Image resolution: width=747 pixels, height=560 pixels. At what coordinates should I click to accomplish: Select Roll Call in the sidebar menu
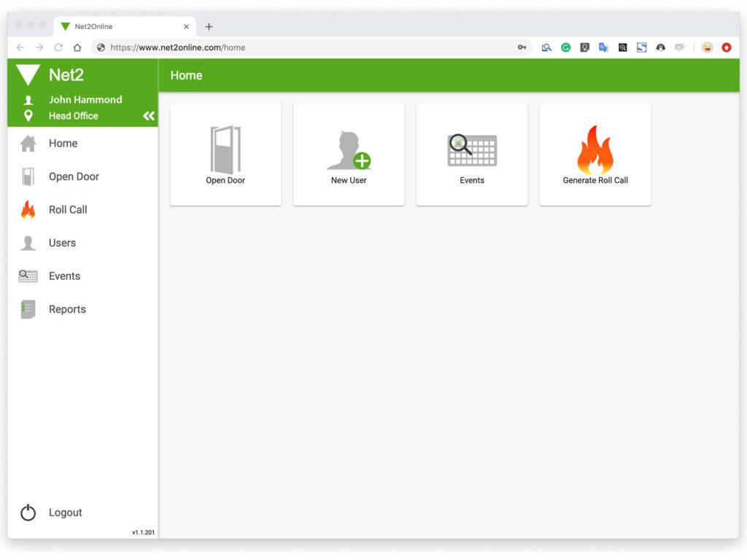68,209
